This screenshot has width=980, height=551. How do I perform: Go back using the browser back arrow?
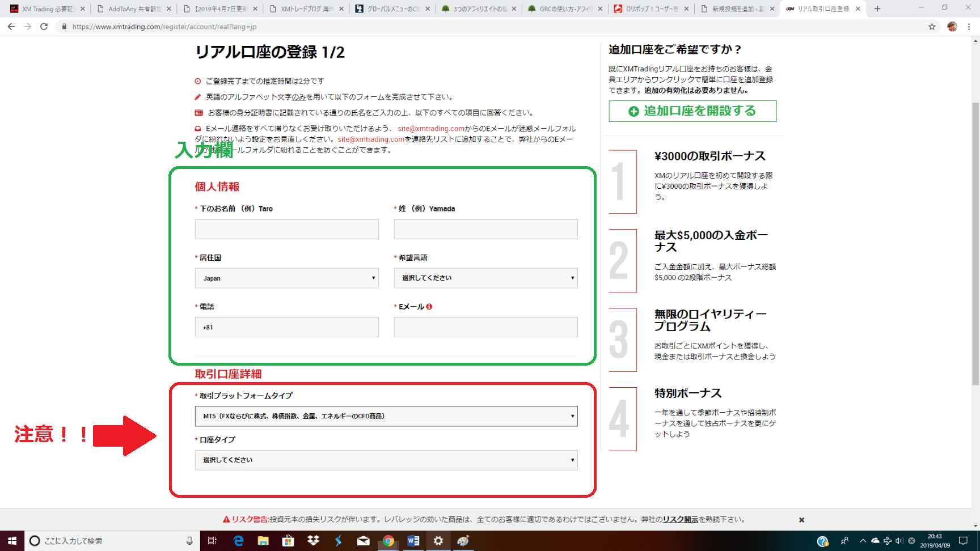pyautogui.click(x=11, y=27)
